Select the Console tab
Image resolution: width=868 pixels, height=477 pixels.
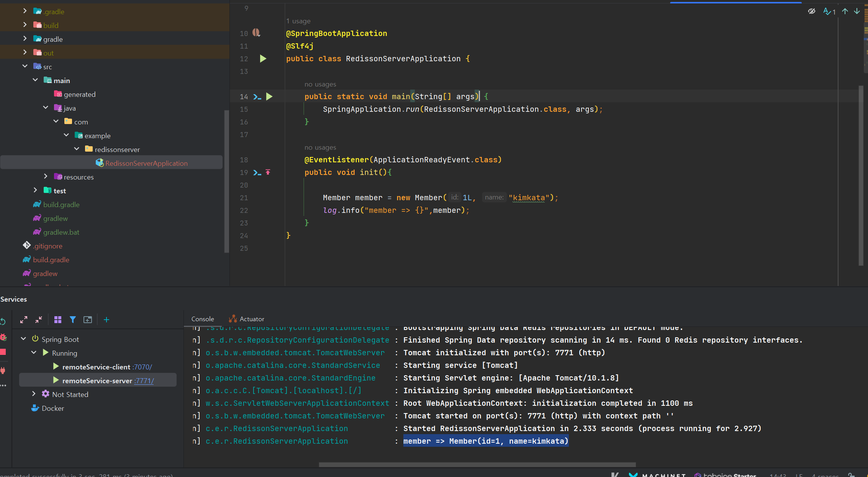(202, 319)
